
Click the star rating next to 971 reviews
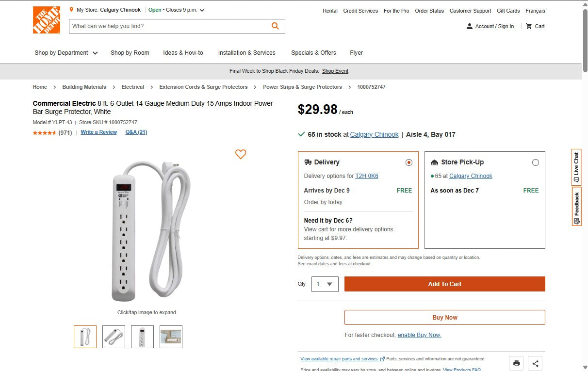point(44,132)
